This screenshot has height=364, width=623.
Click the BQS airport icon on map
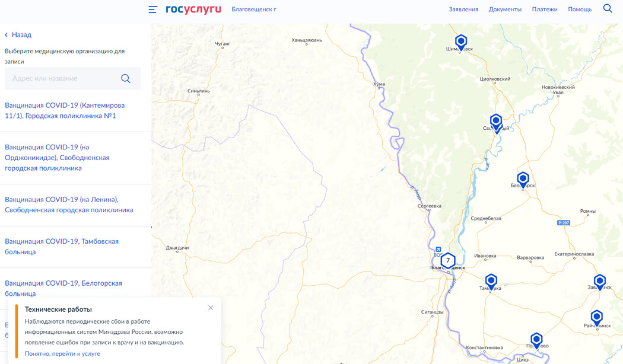click(438, 250)
